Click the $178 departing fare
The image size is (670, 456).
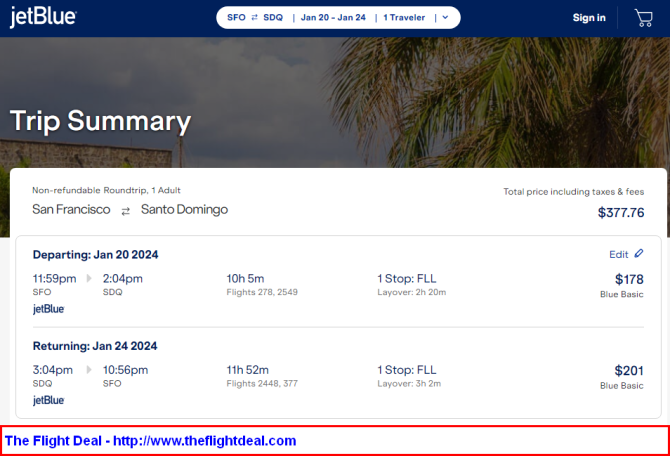coord(629,279)
